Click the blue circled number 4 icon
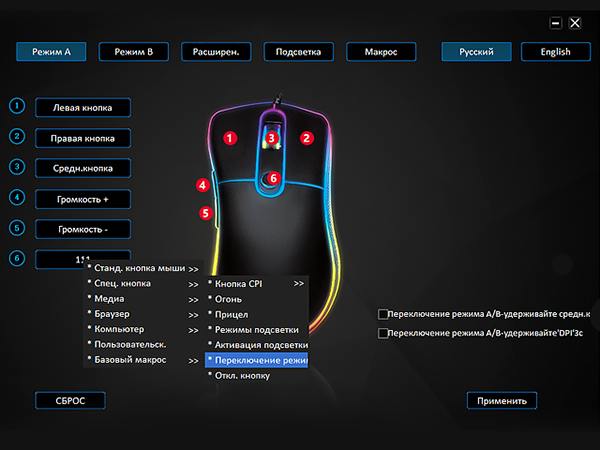Viewport: 600px width, 450px height. pyautogui.click(x=16, y=199)
